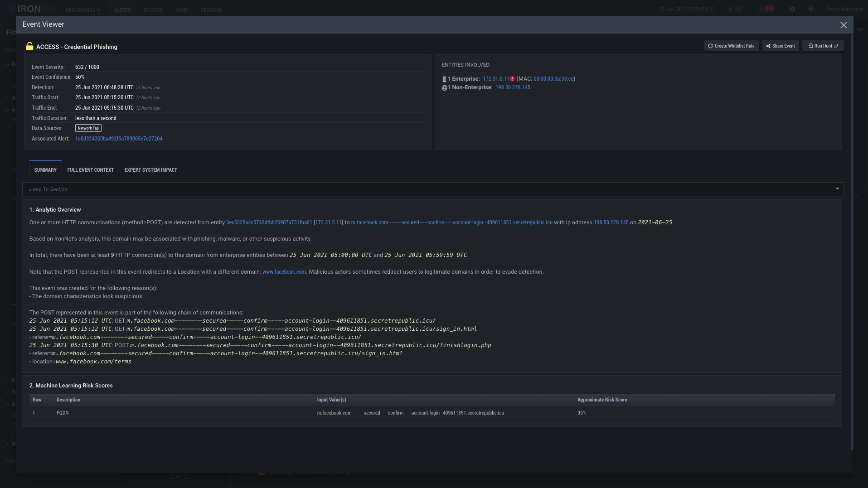The image size is (868, 488).
Task: Switch to the Full Event Context tab
Action: (90, 169)
